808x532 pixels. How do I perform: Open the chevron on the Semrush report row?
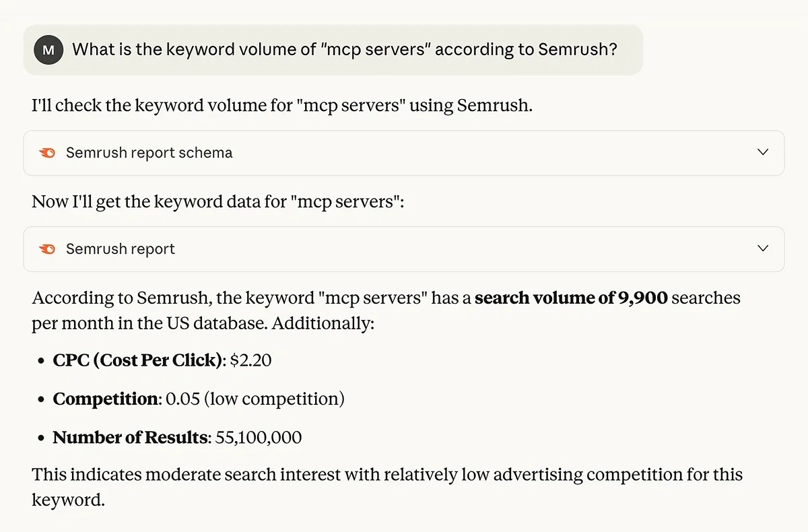click(763, 248)
